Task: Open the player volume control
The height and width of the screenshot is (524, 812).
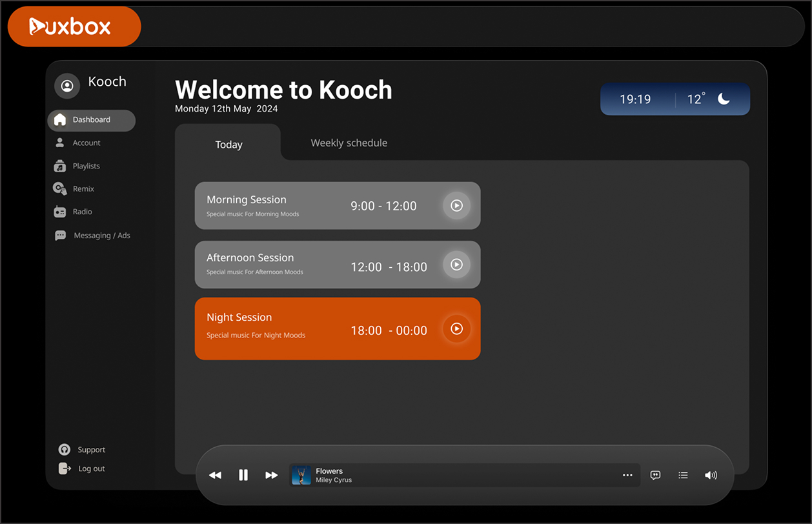Action: (711, 476)
